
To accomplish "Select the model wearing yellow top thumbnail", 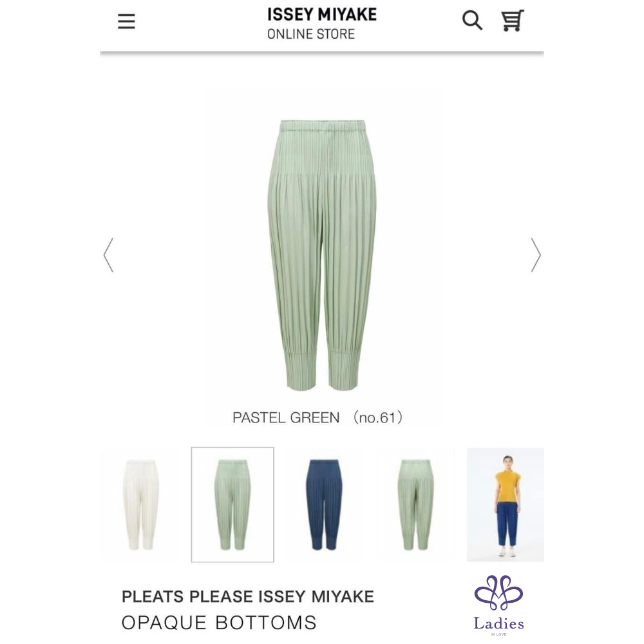I will point(506,505).
